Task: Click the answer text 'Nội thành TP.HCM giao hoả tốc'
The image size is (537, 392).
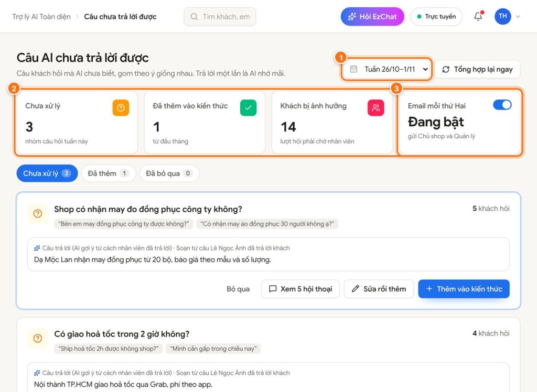Action: click(x=123, y=384)
